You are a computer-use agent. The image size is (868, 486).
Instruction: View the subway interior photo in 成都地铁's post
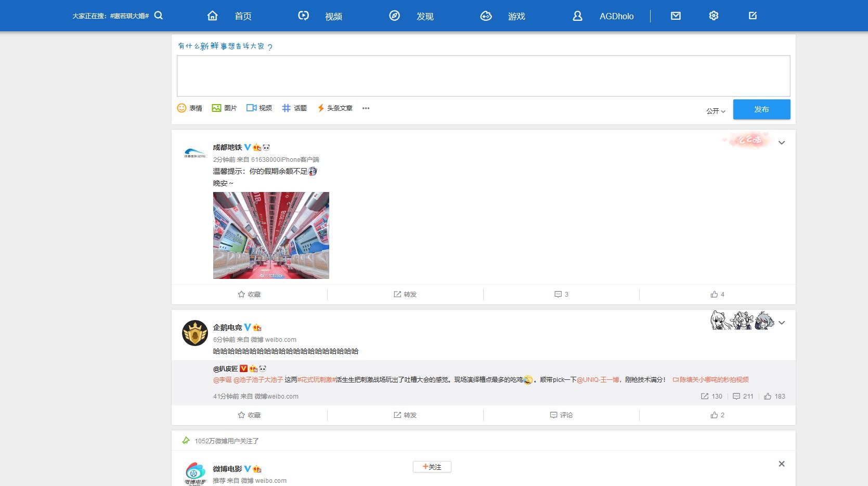[x=270, y=235]
